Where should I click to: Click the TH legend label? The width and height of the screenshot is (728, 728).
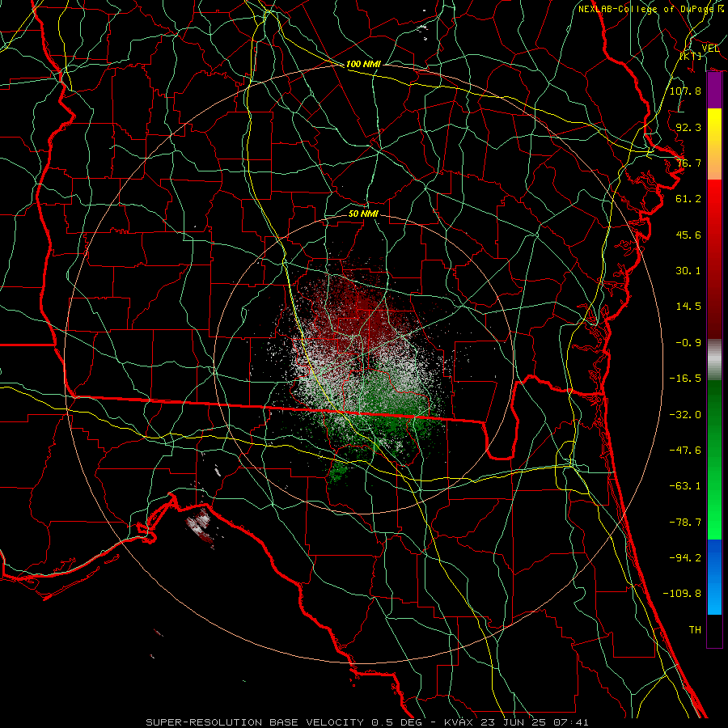coord(695,630)
